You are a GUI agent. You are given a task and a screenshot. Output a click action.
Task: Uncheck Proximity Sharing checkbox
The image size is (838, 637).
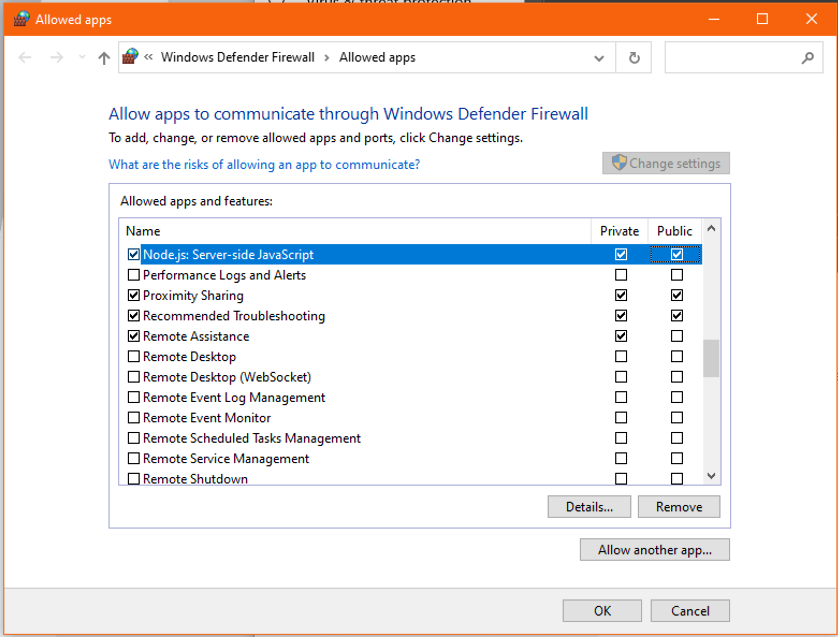134,295
